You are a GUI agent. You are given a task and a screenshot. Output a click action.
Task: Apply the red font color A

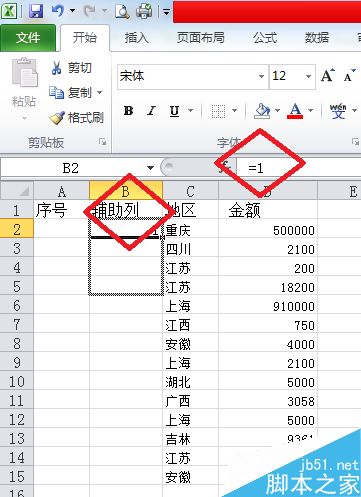click(x=295, y=110)
